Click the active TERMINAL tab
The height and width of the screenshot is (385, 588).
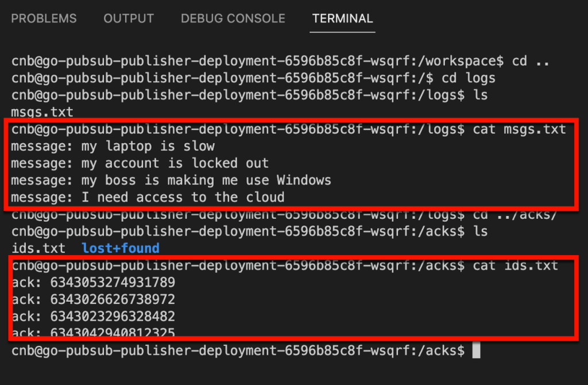point(342,18)
